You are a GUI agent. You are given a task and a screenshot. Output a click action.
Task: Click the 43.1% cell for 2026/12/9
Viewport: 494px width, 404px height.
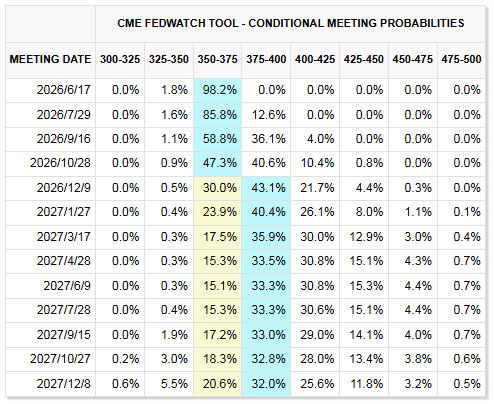[x=266, y=188]
